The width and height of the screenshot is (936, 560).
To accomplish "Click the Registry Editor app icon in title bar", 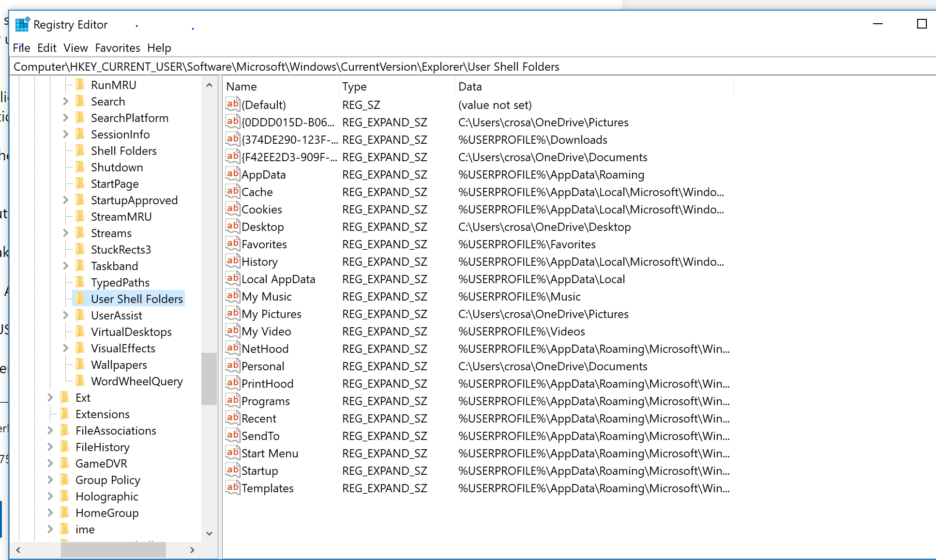I will [x=22, y=24].
